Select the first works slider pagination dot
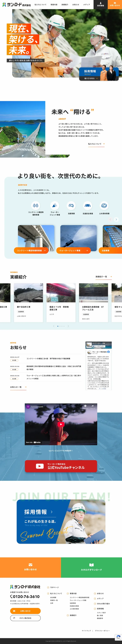The width and height of the screenshot is (122, 644). coord(58,326)
